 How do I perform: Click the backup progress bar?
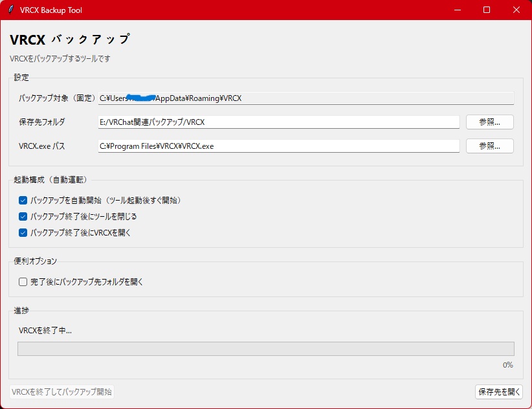(x=265, y=349)
